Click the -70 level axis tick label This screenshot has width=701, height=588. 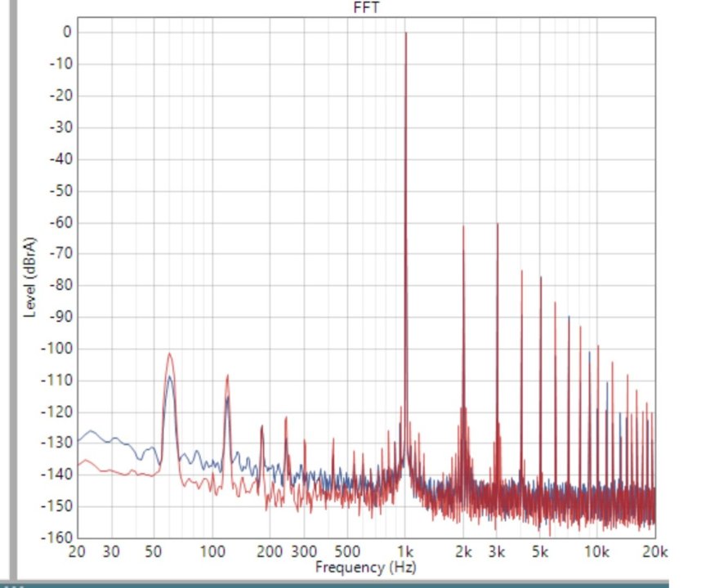tap(60, 253)
